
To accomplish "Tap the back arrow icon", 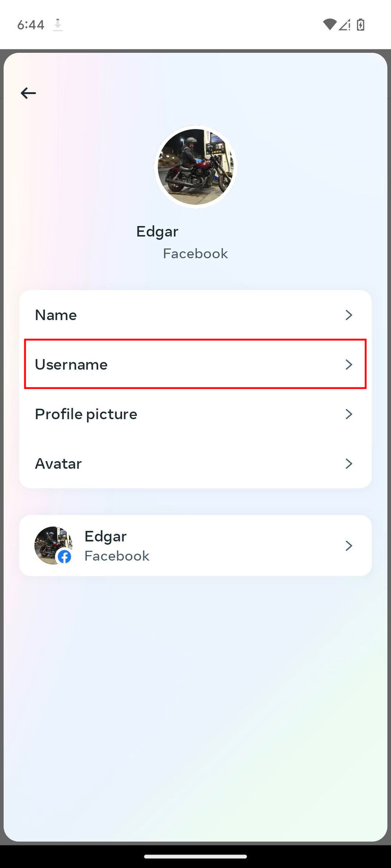I will [28, 93].
